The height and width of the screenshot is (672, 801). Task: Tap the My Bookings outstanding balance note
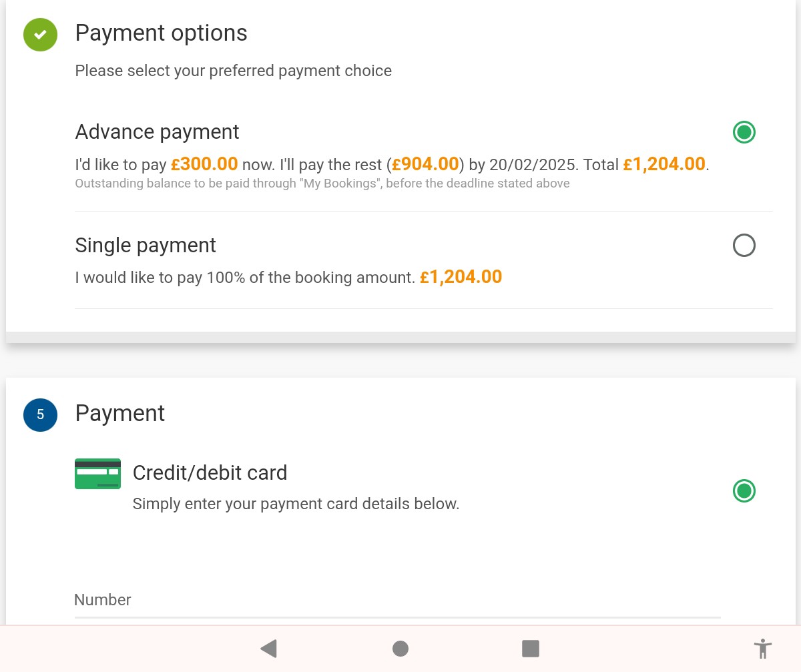tap(322, 184)
